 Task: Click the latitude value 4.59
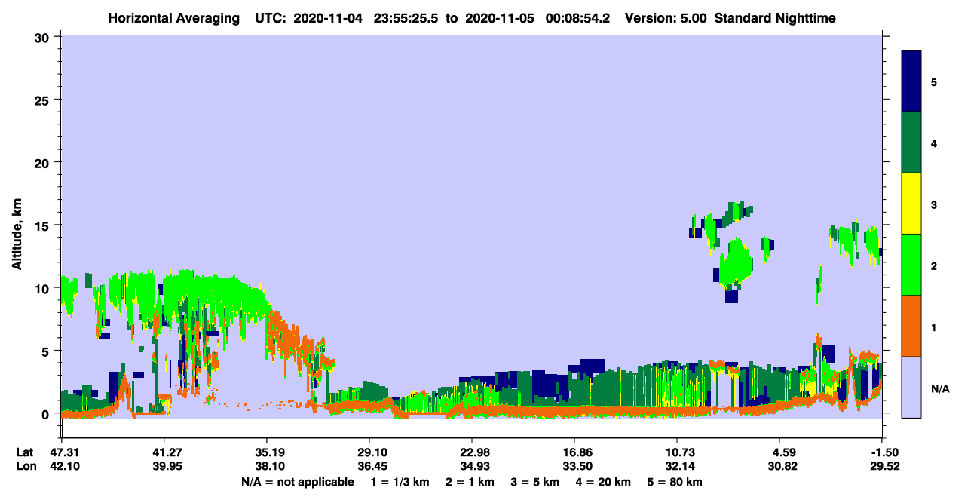(x=784, y=452)
